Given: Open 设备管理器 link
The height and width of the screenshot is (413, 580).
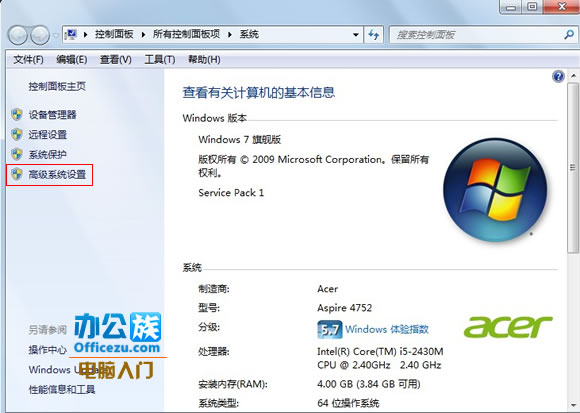Looking at the screenshot, I should tap(52, 115).
